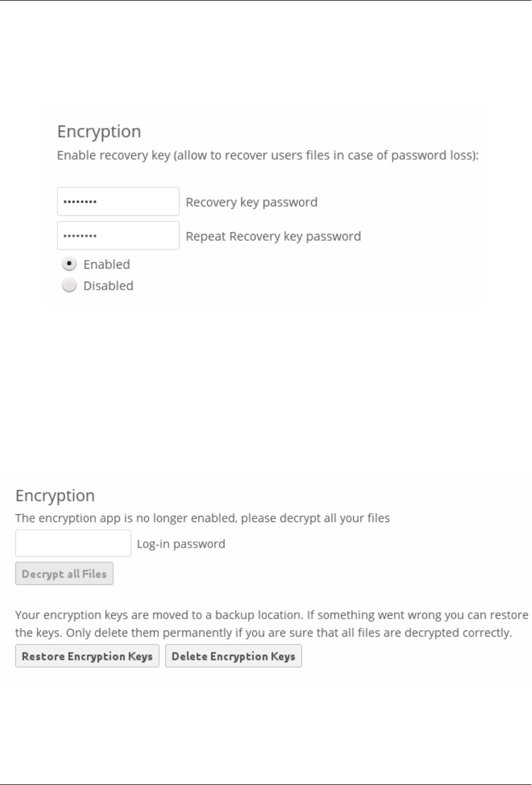Click the Encryption heading above recovery key settings

[99, 132]
